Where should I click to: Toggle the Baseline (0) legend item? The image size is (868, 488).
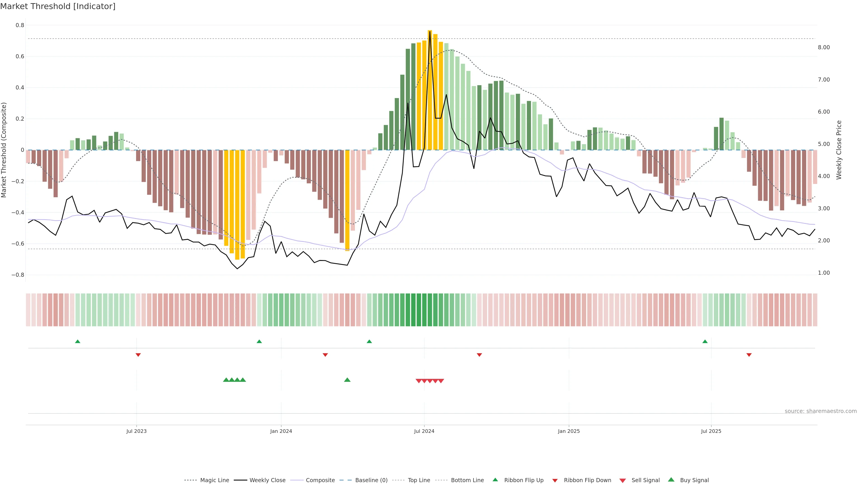pos(371,480)
